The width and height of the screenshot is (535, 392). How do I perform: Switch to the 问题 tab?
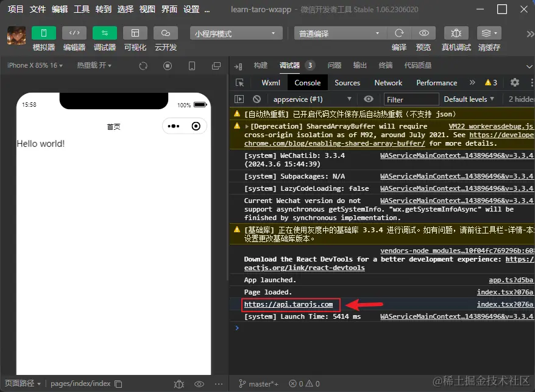[x=335, y=65]
